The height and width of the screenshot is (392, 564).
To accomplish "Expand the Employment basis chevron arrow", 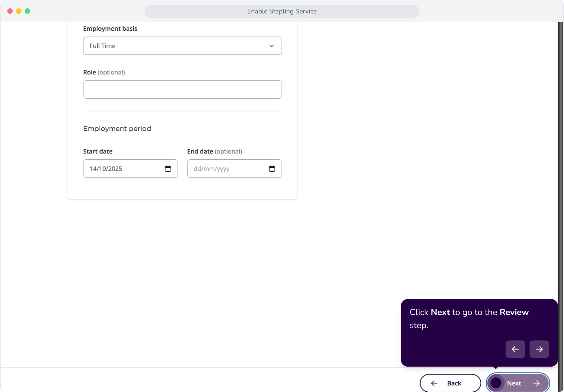I will pyautogui.click(x=271, y=46).
